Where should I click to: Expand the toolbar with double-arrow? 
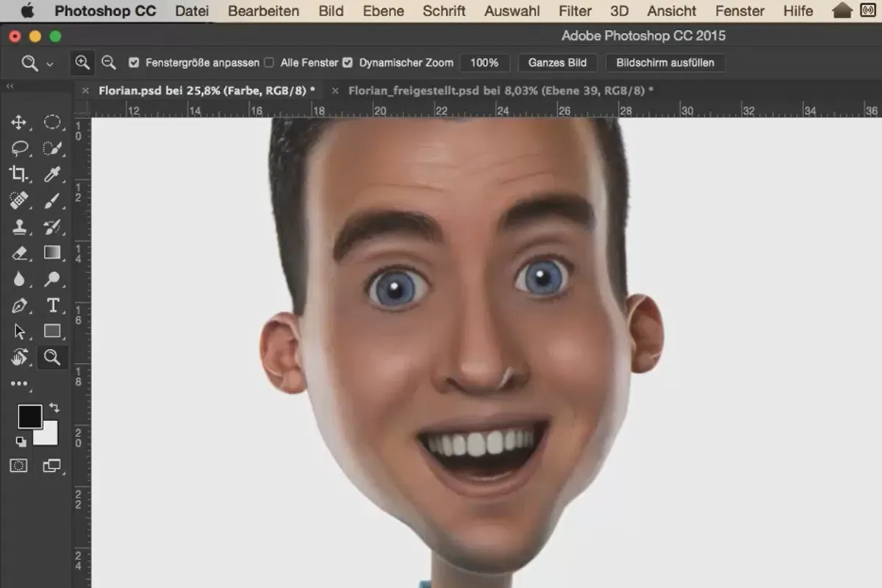coord(10,86)
